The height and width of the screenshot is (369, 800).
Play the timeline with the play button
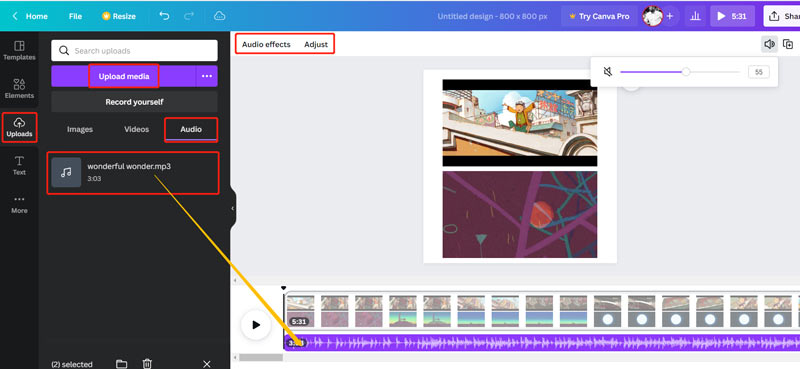pos(256,325)
